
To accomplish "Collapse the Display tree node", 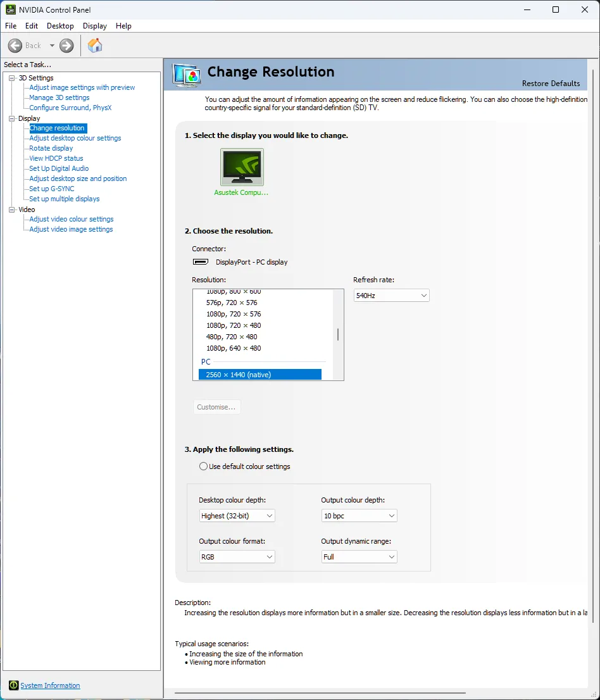I will tap(11, 118).
